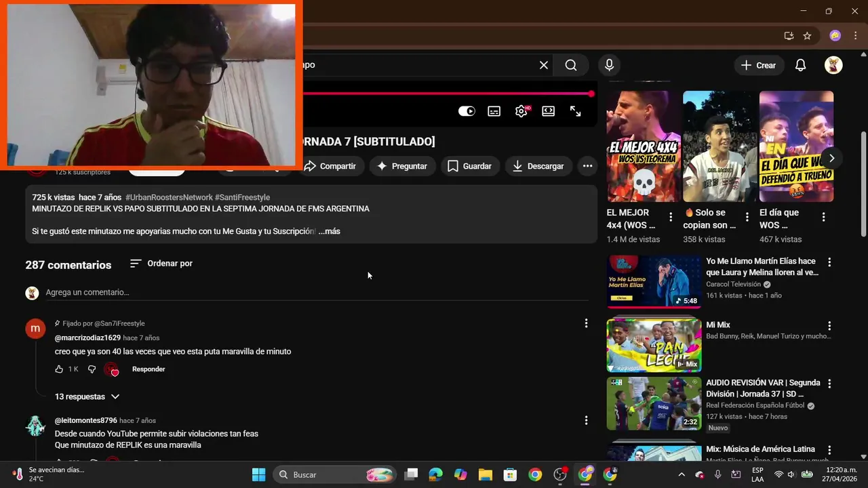
Task: Open menu for Solo se copian son short
Action: [x=747, y=218]
